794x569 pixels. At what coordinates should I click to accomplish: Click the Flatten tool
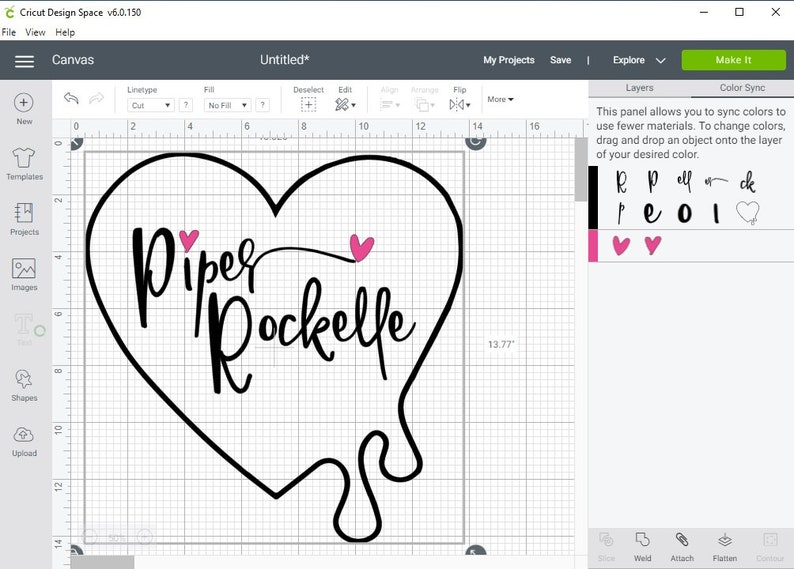coord(725,547)
